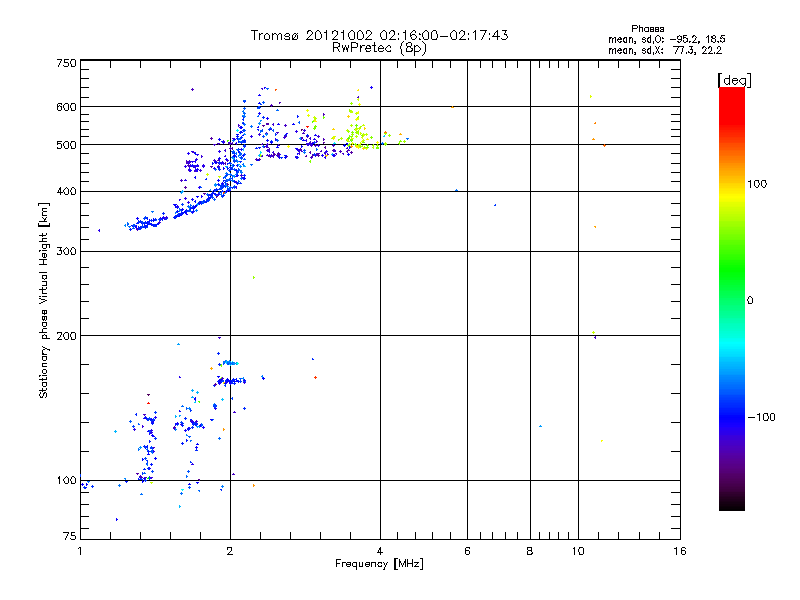The height and width of the screenshot is (600, 800).
Task: Click the '[deg]' unit label above the color bar
Action: click(x=734, y=80)
